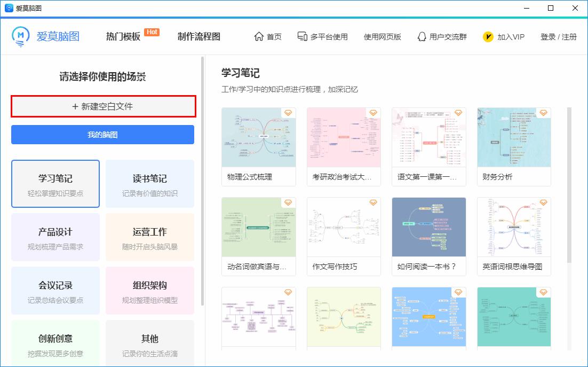Open the 考研政治考试大 template thumbnail

344,137
